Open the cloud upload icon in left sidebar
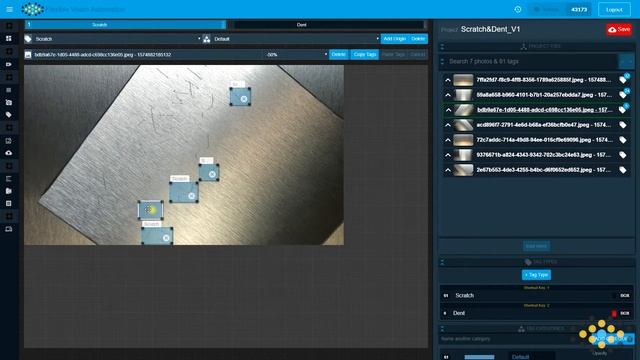 9,153
